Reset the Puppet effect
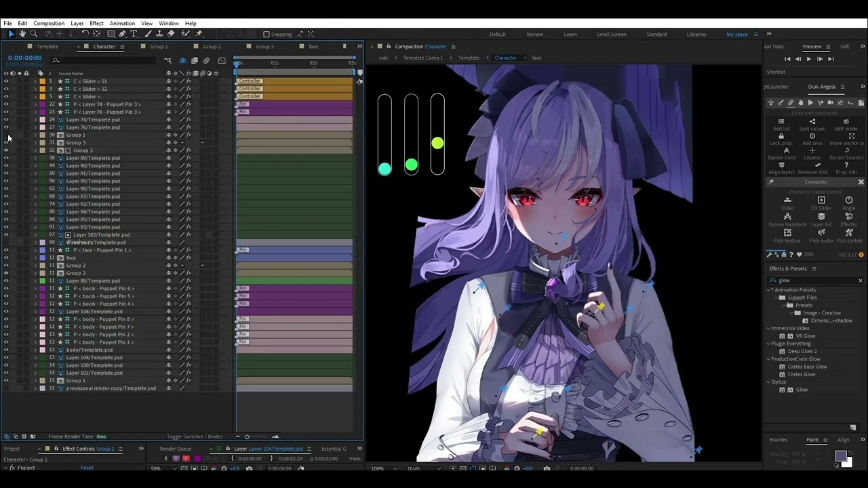868x488 pixels. (87, 468)
